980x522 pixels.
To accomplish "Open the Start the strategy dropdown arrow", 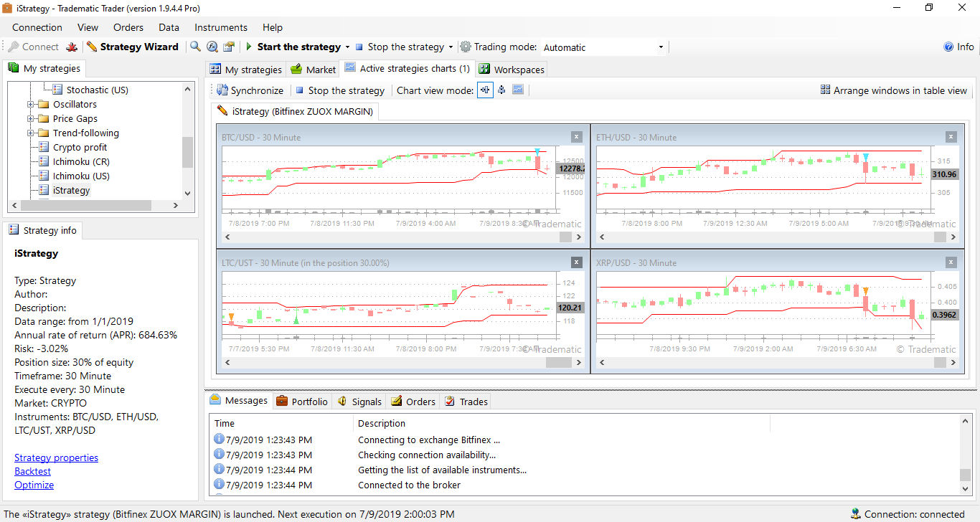I will click(x=347, y=47).
